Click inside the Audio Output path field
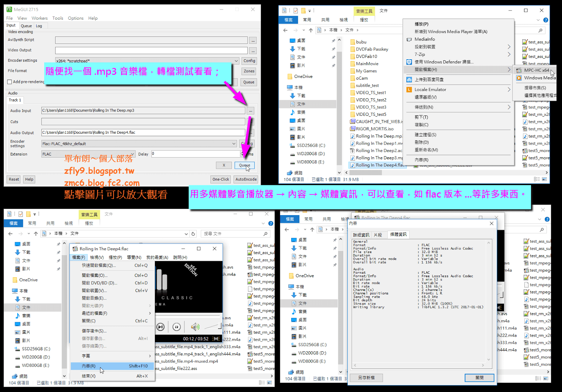 coord(143,133)
